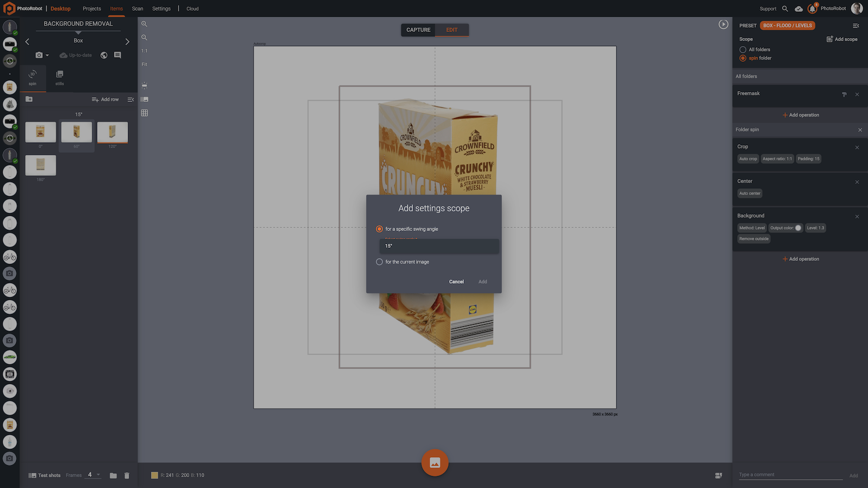Open the camera selection dropdown arrow
868x488 pixels.
(47, 55)
